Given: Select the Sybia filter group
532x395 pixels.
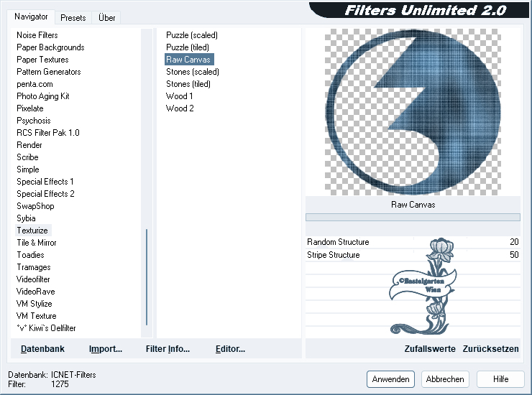Looking at the screenshot, I should 26,218.
